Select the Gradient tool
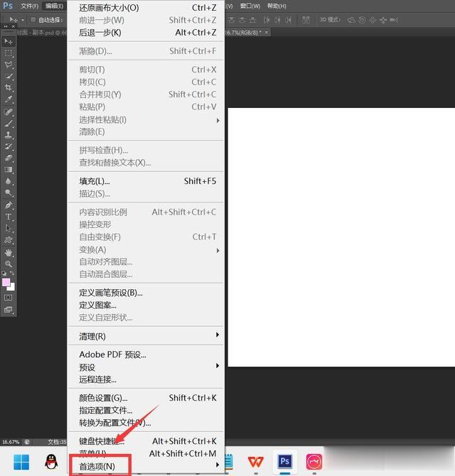The width and height of the screenshot is (455, 476). (x=9, y=169)
